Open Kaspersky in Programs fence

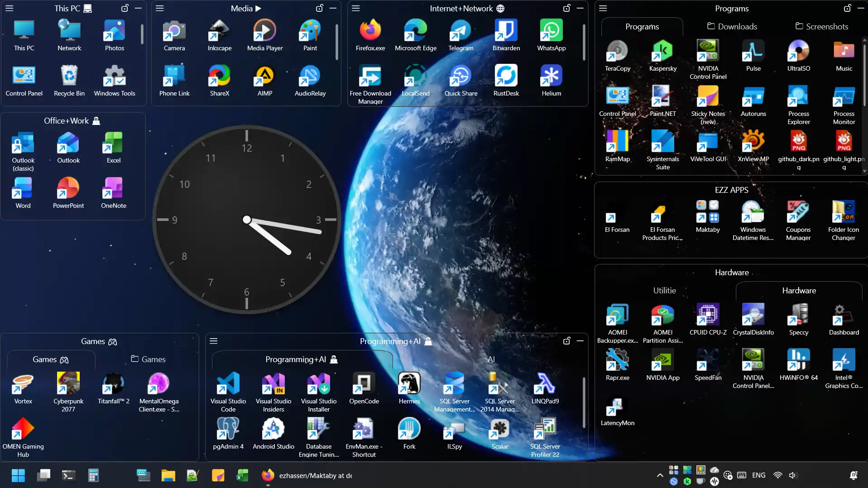(663, 56)
